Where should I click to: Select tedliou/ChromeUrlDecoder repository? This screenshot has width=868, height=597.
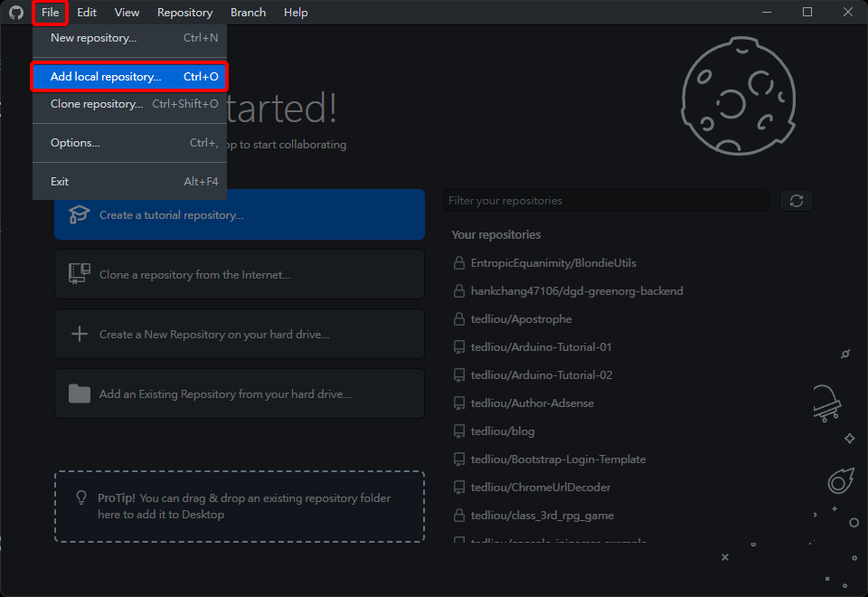tap(541, 488)
